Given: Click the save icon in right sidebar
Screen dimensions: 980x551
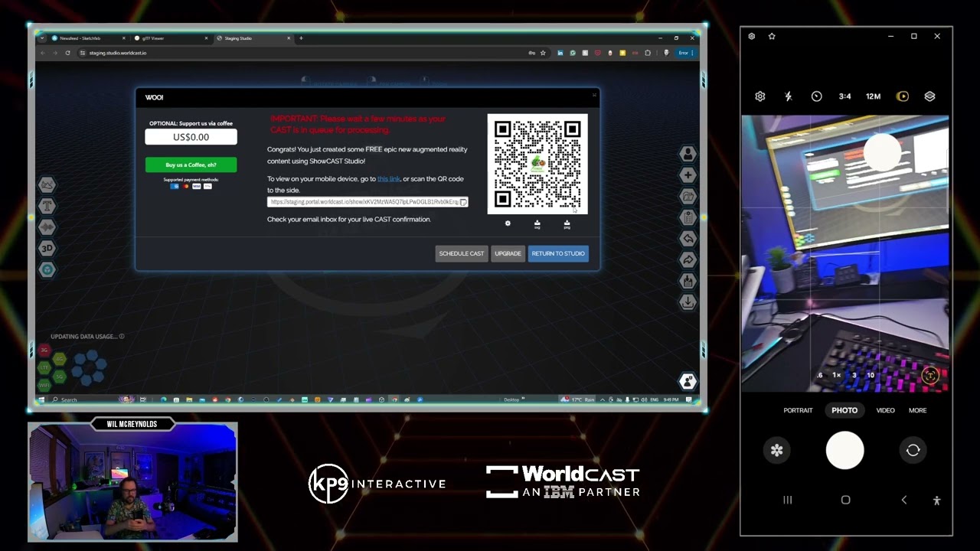Looking at the screenshot, I should [x=688, y=282].
